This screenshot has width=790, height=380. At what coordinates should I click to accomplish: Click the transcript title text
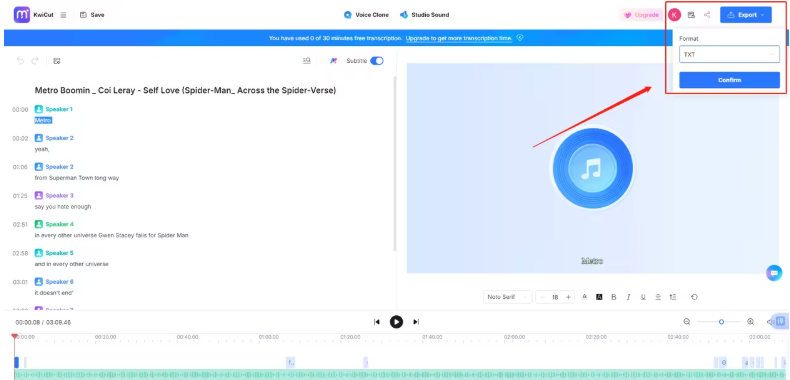pyautogui.click(x=185, y=91)
